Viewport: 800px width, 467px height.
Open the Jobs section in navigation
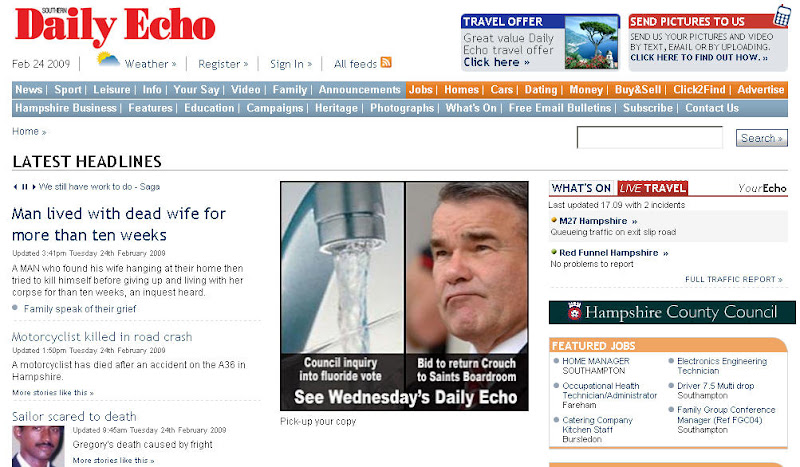click(420, 89)
